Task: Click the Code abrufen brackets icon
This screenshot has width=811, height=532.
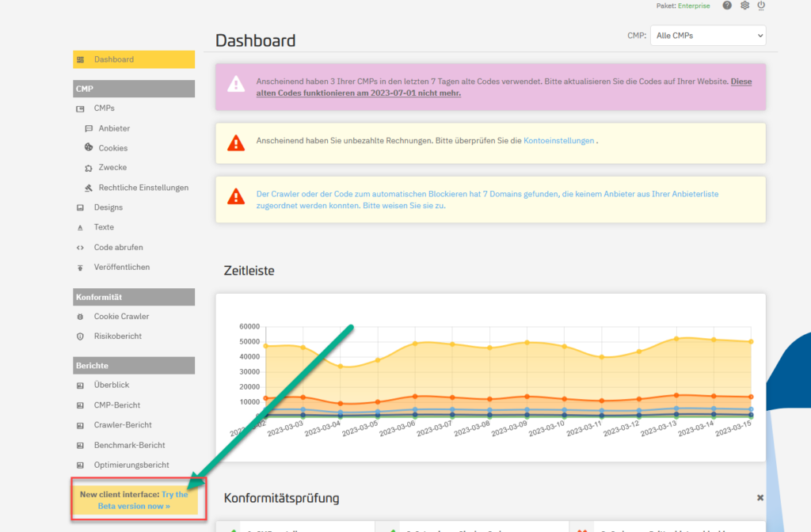Action: [80, 248]
